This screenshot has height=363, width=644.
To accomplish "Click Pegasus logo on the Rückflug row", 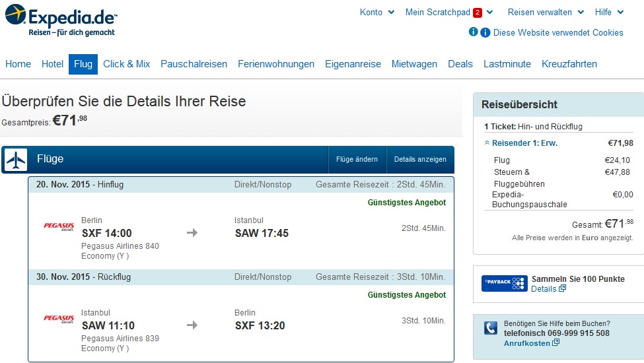I will coord(59,318).
